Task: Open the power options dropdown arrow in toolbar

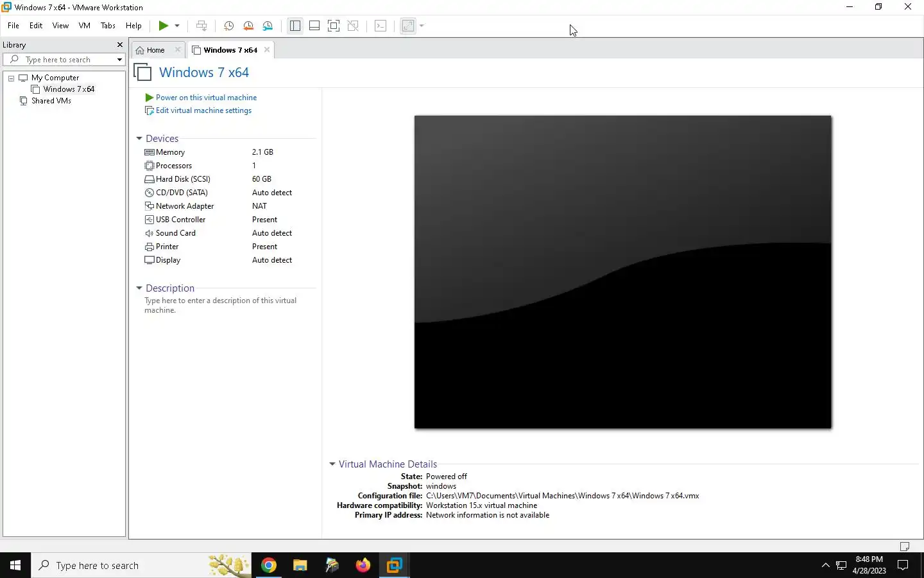Action: 177,26
